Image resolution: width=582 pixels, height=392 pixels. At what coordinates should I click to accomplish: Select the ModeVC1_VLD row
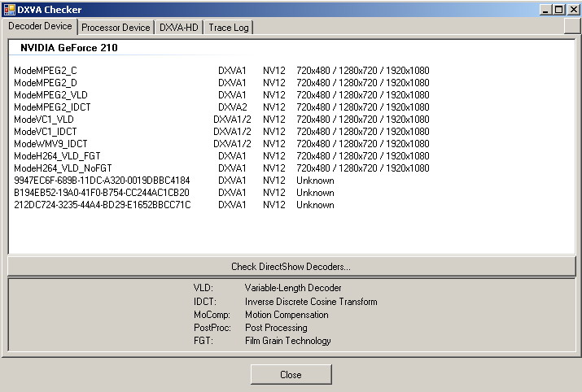[221, 120]
